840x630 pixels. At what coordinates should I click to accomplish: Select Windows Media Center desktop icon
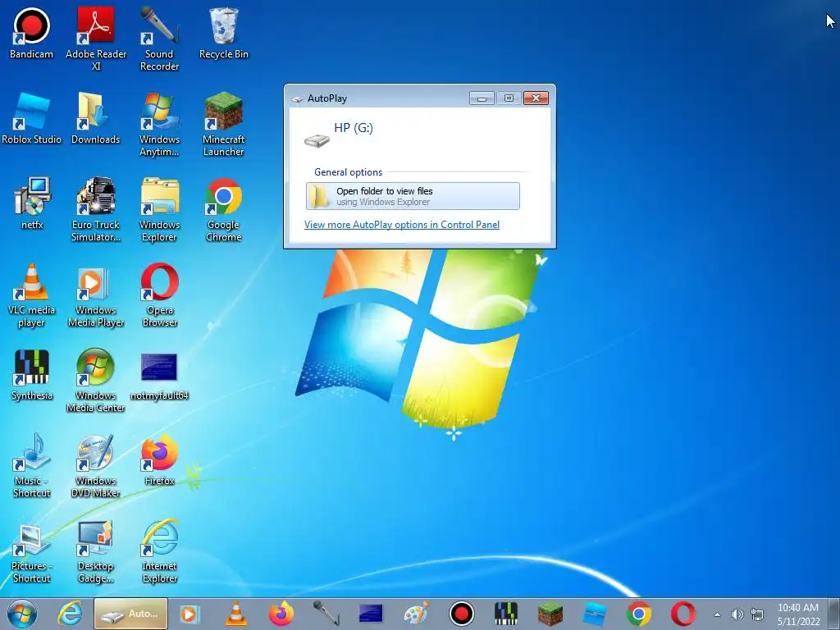96,380
